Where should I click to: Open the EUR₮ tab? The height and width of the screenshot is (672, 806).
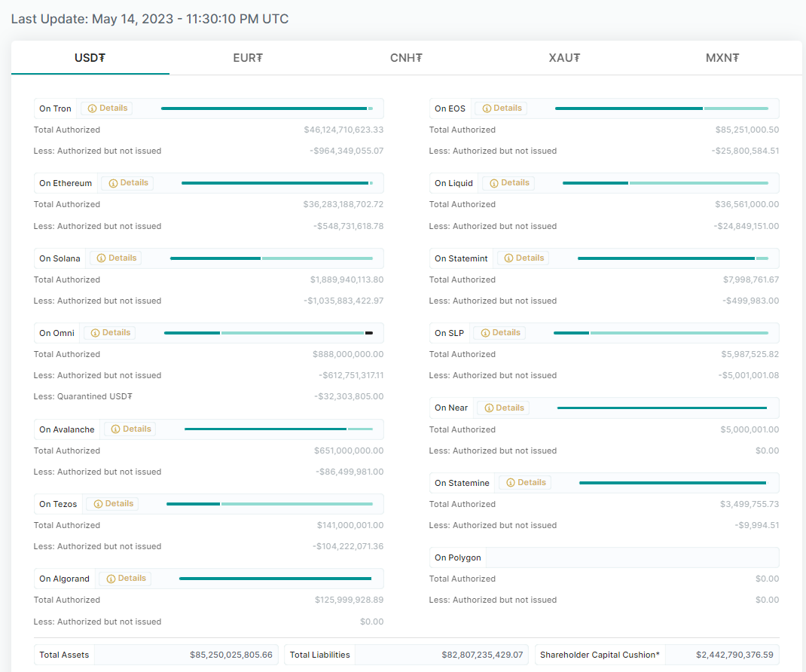[x=248, y=57]
